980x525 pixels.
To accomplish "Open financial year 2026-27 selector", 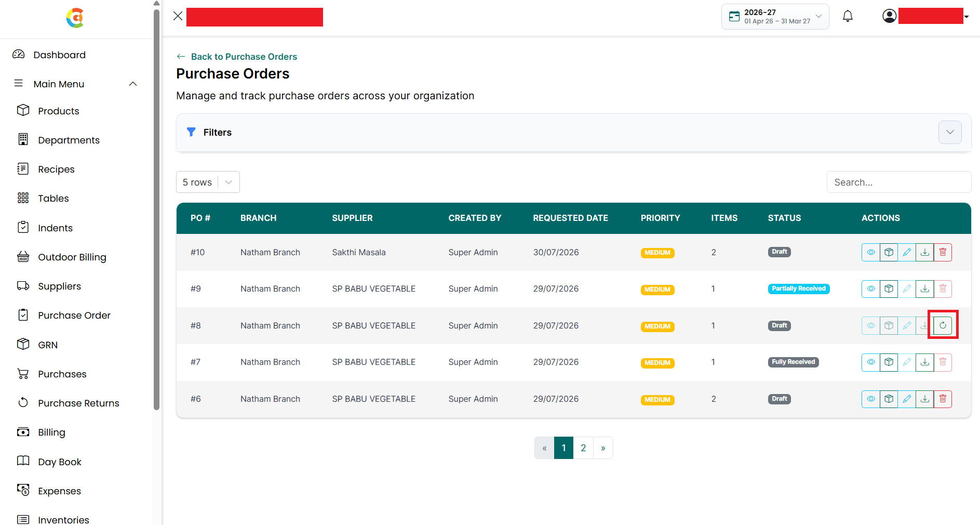I will [775, 17].
